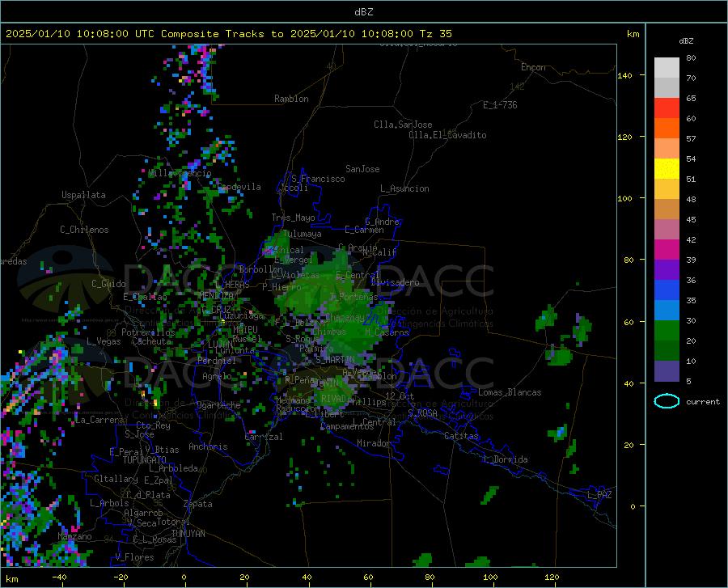Click the 'Ugarteche' map label
The width and height of the screenshot is (728, 588).
(218, 405)
